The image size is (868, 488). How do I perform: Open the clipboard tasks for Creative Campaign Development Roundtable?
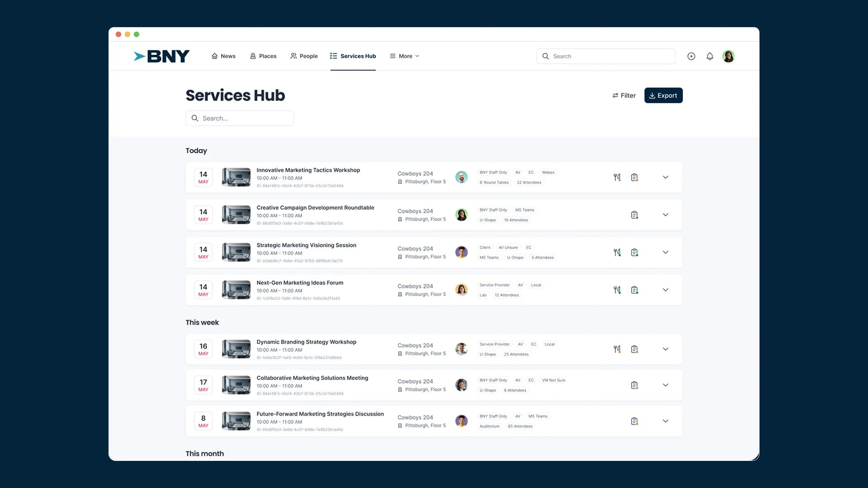pos(634,215)
